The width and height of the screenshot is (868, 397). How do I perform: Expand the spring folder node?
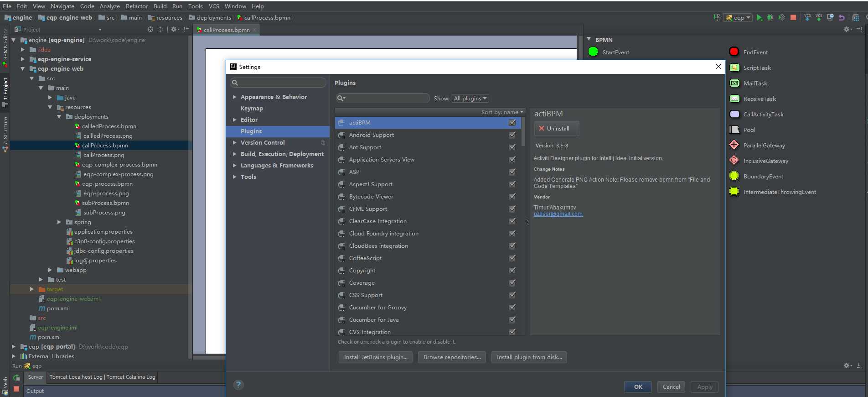pyautogui.click(x=59, y=222)
